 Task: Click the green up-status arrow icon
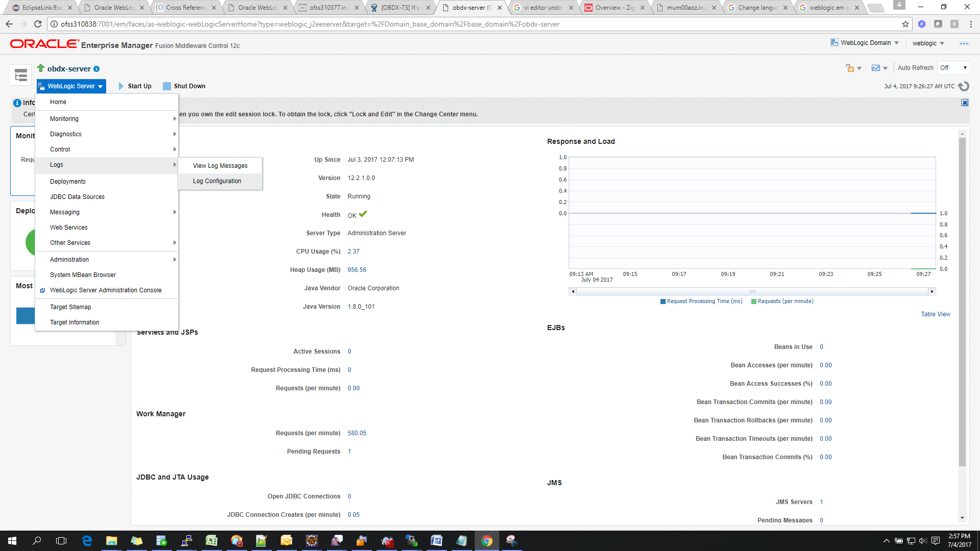[x=41, y=68]
